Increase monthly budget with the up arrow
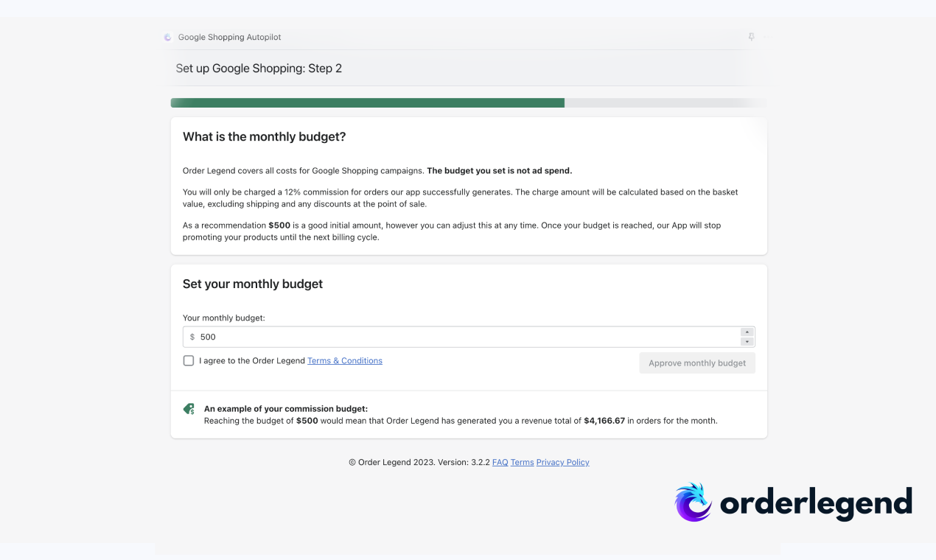 click(x=747, y=332)
